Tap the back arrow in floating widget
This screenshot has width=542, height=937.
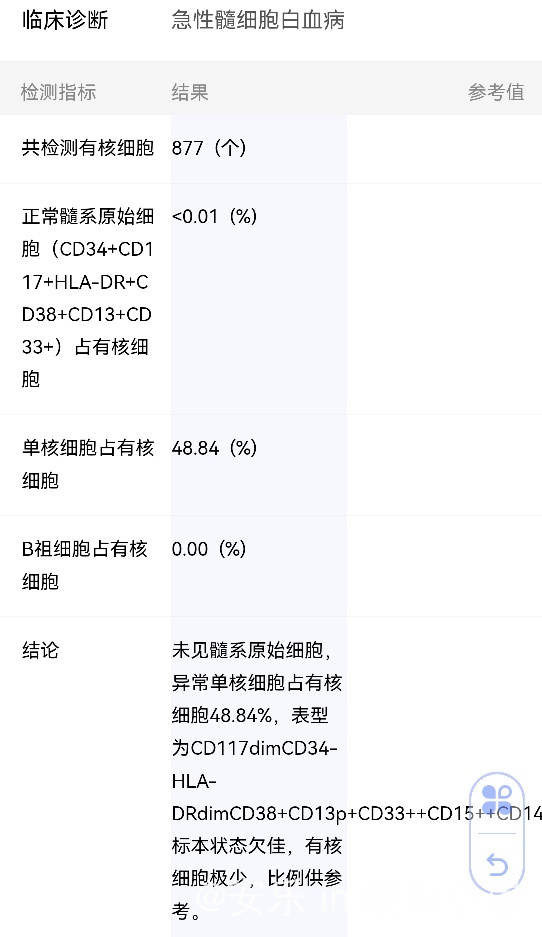pyautogui.click(x=497, y=864)
